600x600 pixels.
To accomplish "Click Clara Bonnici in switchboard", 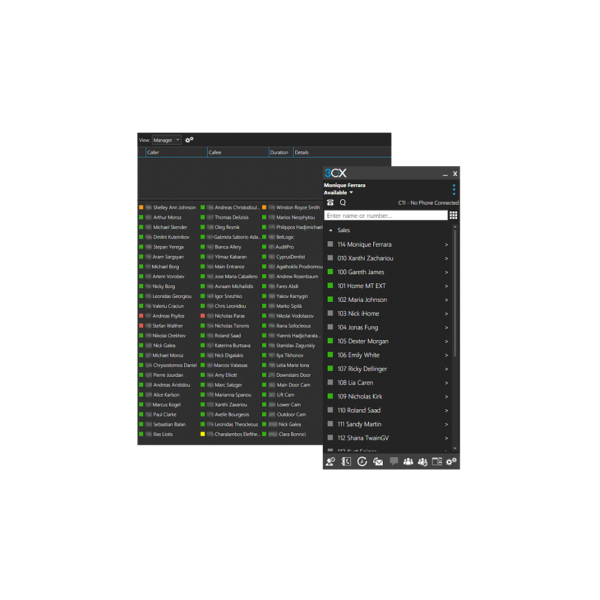I will 292,434.
